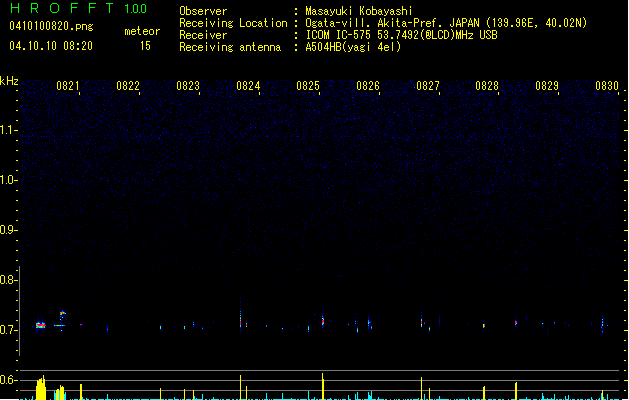Click the meteor count label
The image size is (629, 400).
coord(142,31)
